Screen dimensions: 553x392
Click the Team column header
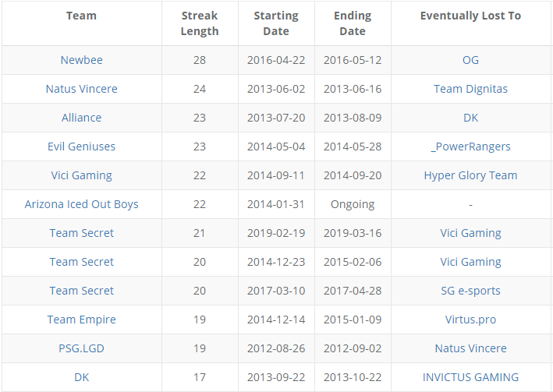click(81, 16)
